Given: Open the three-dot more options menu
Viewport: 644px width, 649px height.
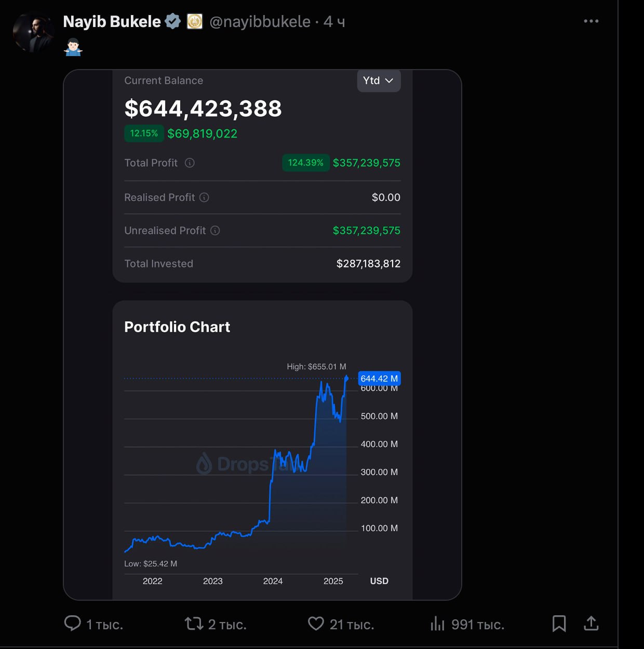Looking at the screenshot, I should [591, 21].
